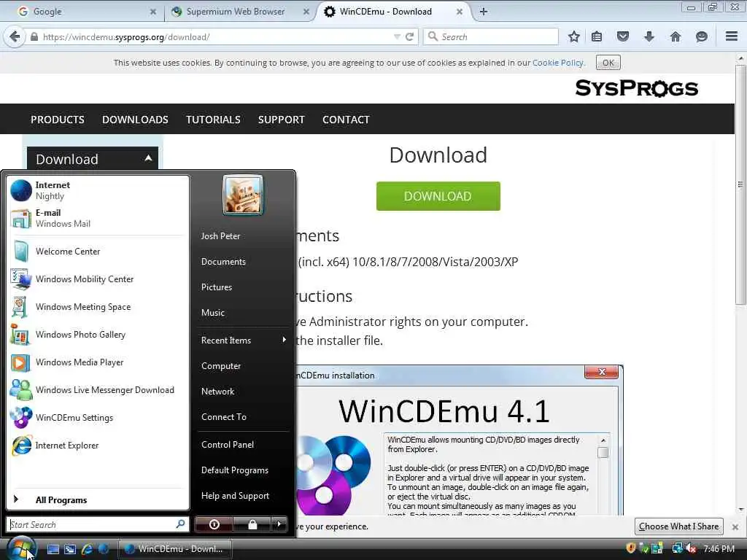Open Pictures from the Start menu
The image size is (747, 560).
[243, 287]
